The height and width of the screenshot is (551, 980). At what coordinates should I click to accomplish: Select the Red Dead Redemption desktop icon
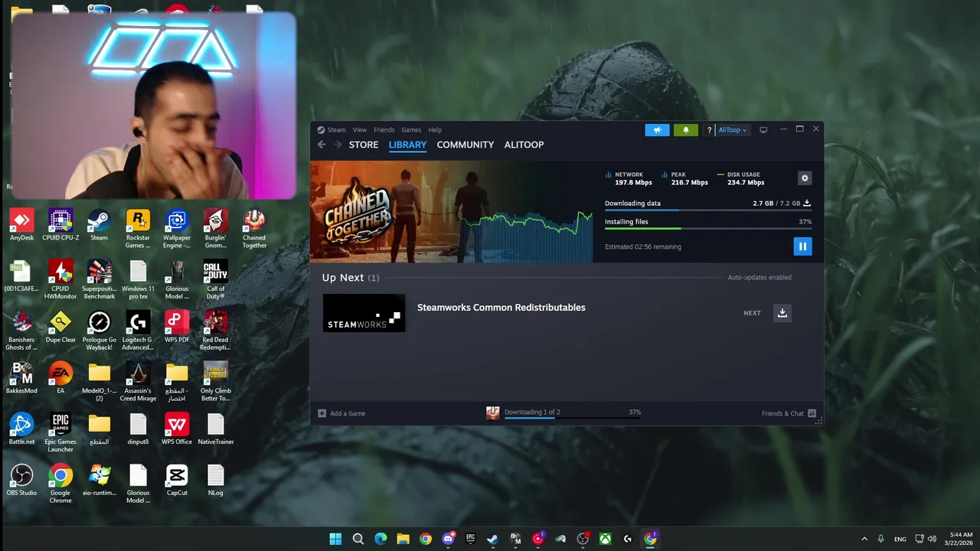[x=215, y=331]
